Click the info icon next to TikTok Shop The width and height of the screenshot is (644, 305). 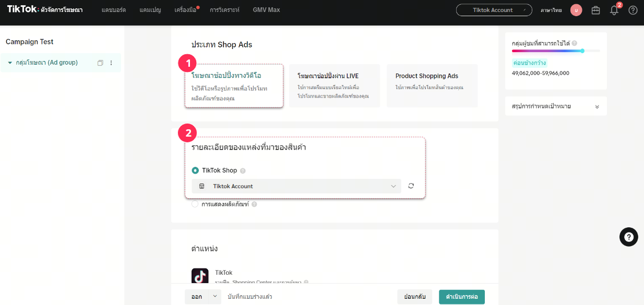click(x=243, y=170)
